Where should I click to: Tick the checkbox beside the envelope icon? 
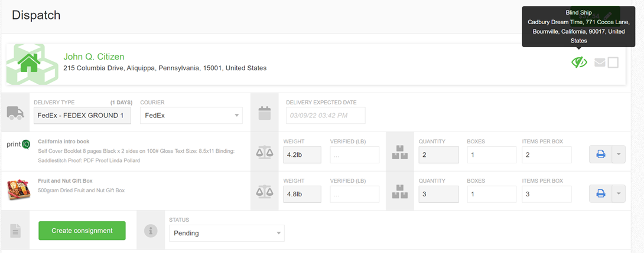click(613, 63)
